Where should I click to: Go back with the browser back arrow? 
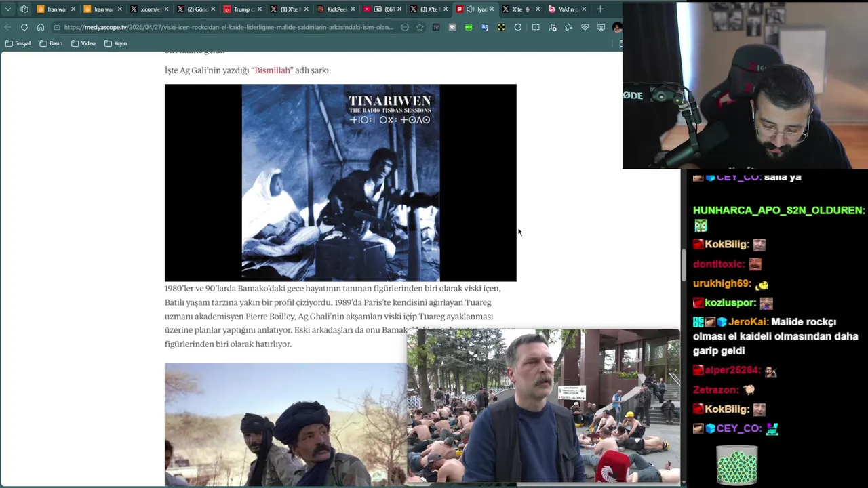pos(7,27)
